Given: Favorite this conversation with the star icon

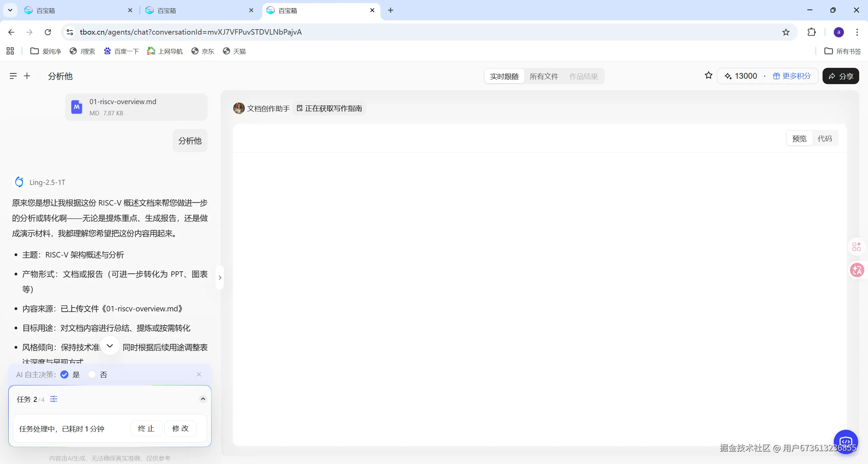Looking at the screenshot, I should pos(708,75).
